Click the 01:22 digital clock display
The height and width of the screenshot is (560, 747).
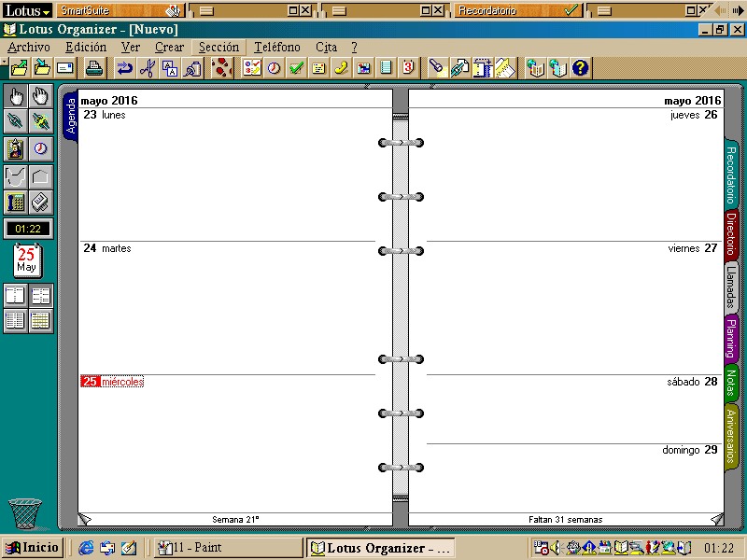coord(28,229)
